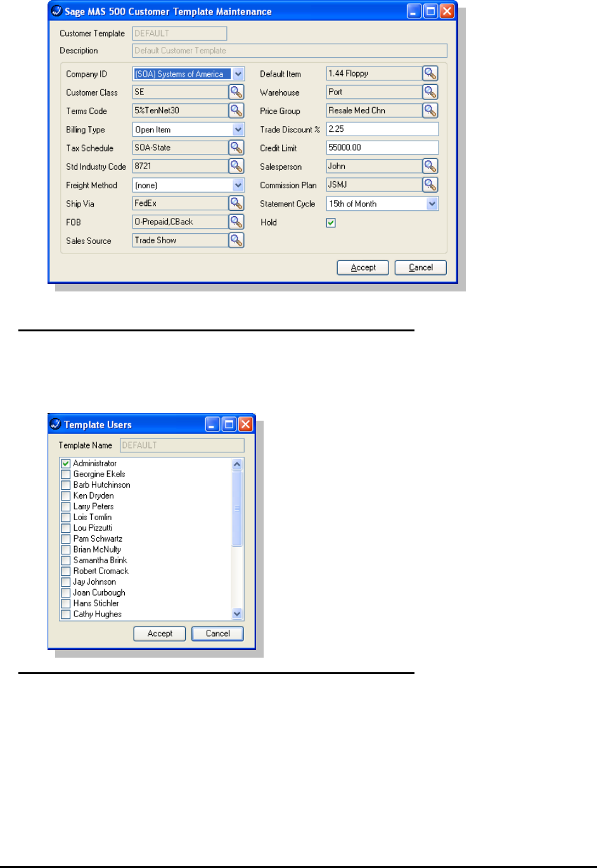This screenshot has height=868, width=597.
Task: Click Cancel in Customer Template Maintenance
Action: coord(421,267)
